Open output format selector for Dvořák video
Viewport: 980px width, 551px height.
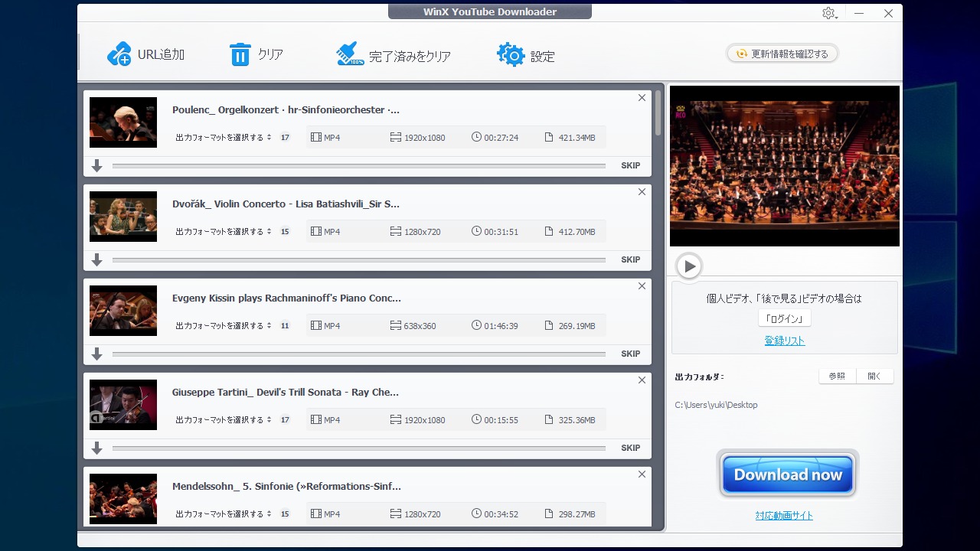tap(224, 232)
